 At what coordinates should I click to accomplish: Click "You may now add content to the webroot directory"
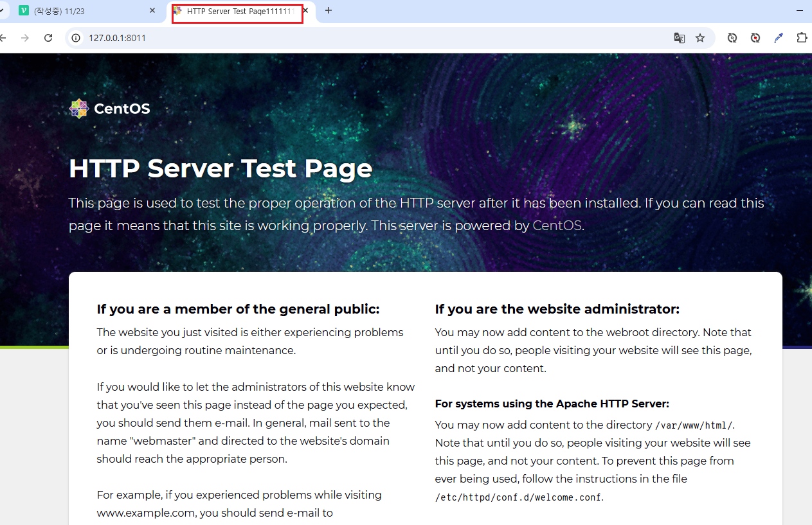[x=567, y=332]
